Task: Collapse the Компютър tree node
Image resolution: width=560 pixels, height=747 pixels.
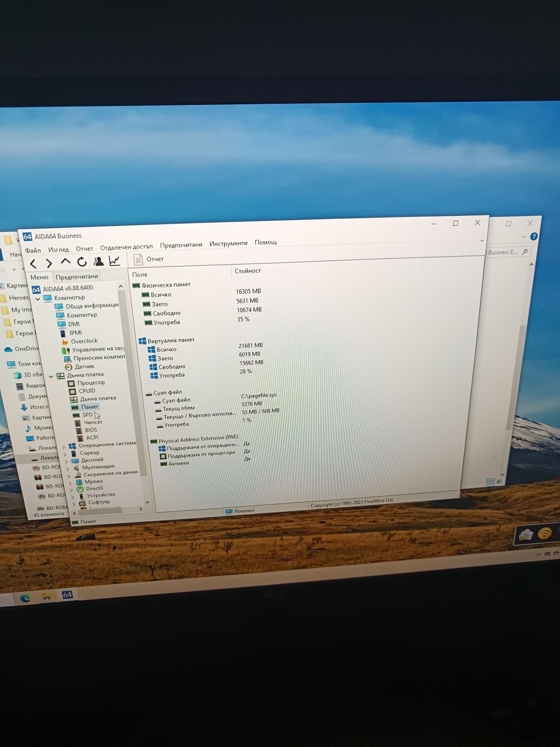Action: 37,299
